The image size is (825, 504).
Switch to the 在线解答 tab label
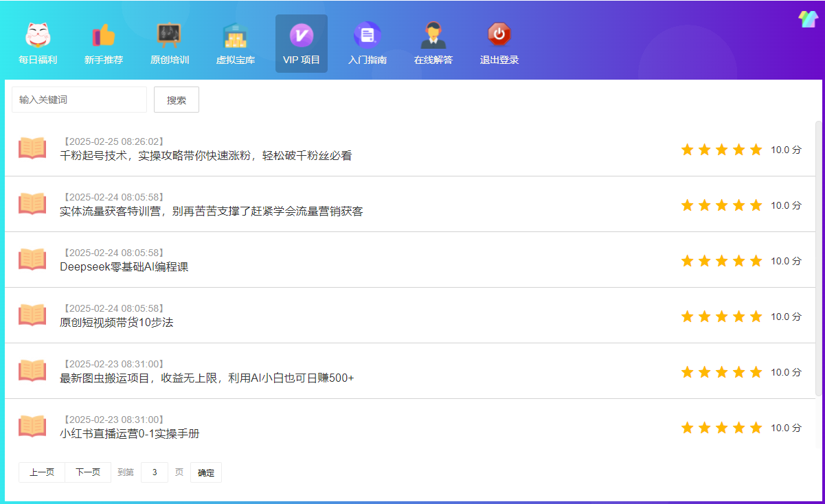tap(433, 60)
